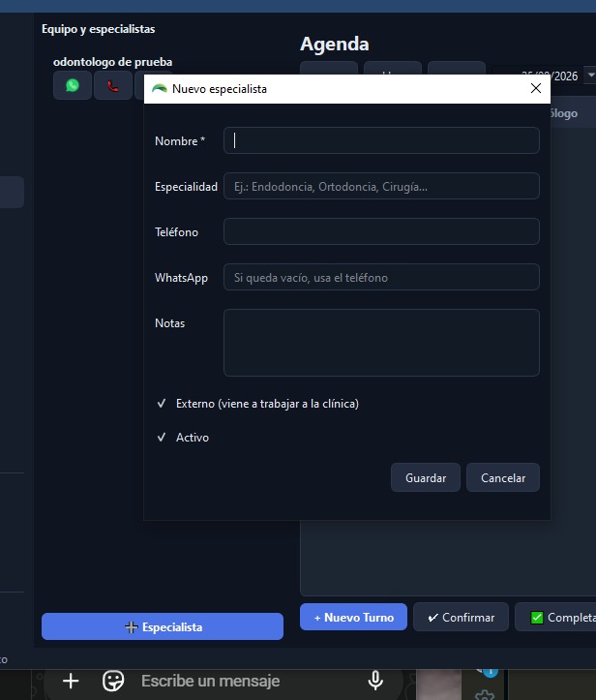Confirm the appointment with Confirmar button
This screenshot has height=700, width=596.
pos(461,618)
